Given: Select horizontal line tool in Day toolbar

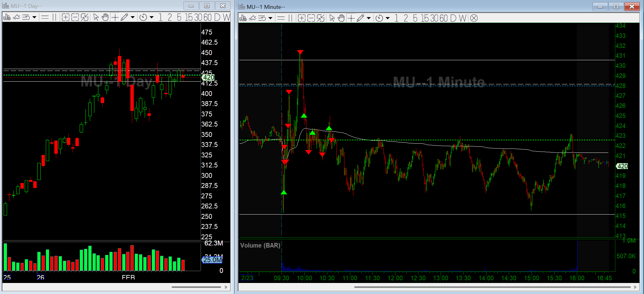Looking at the screenshot, I should pyautogui.click(x=45, y=17).
